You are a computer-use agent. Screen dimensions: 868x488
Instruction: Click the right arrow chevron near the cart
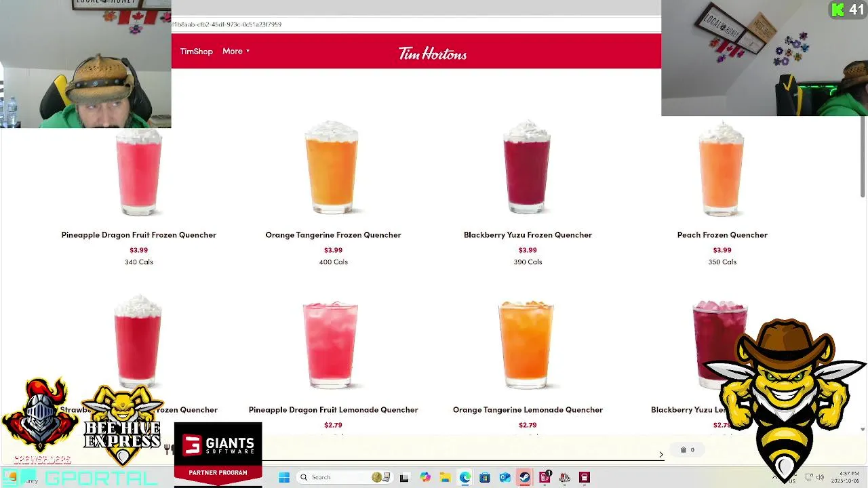coord(661,455)
